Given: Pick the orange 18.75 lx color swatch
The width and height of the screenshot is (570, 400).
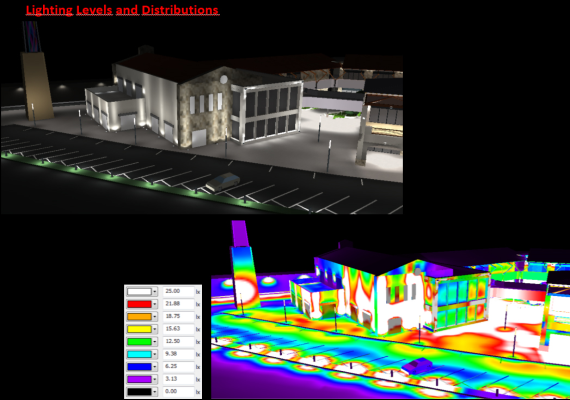Looking at the screenshot, I should tap(139, 317).
